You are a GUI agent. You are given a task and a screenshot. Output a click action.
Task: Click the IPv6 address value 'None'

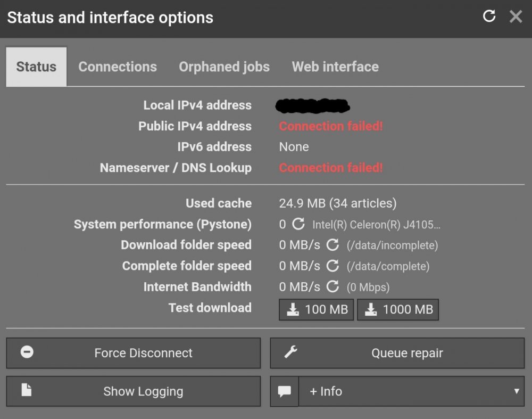(x=294, y=147)
